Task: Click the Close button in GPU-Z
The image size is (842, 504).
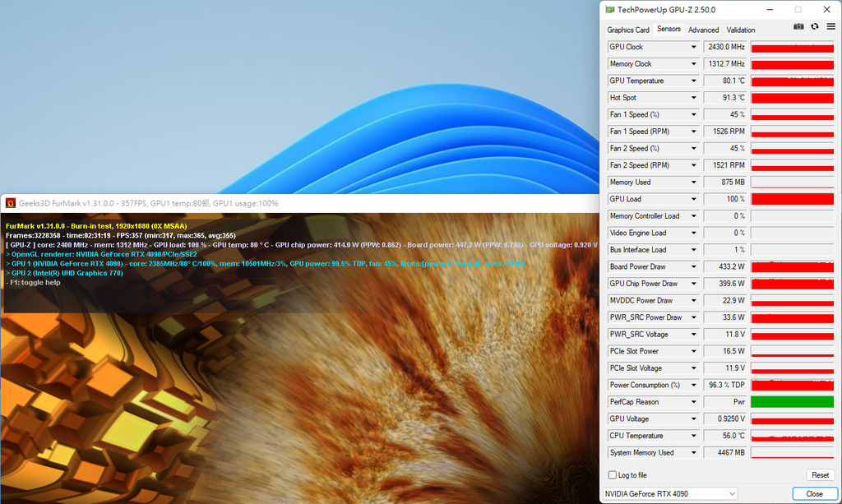Action: click(814, 494)
